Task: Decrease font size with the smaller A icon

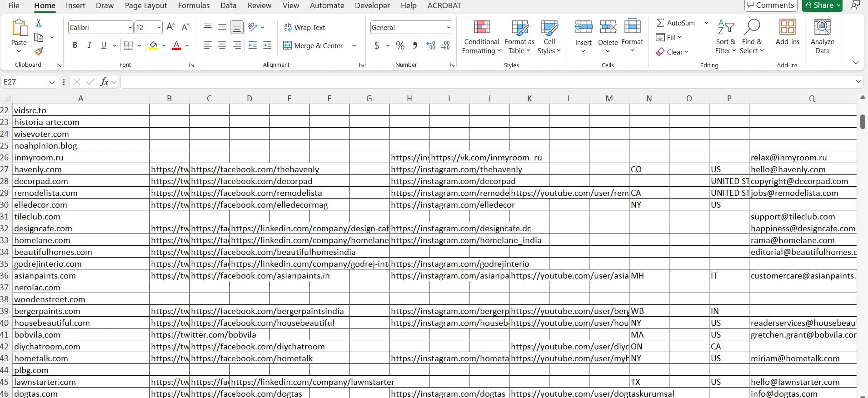Action: (185, 27)
